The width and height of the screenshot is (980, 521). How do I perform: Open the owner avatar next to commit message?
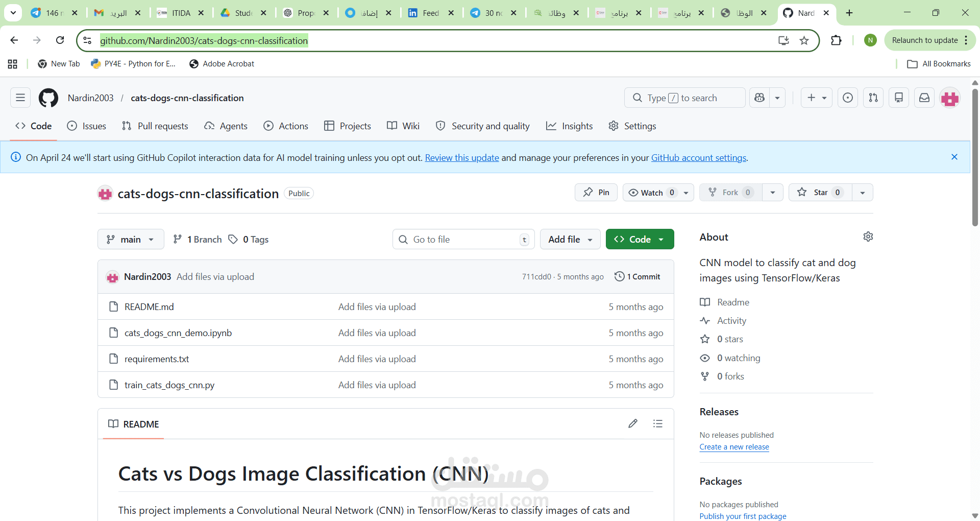click(112, 277)
